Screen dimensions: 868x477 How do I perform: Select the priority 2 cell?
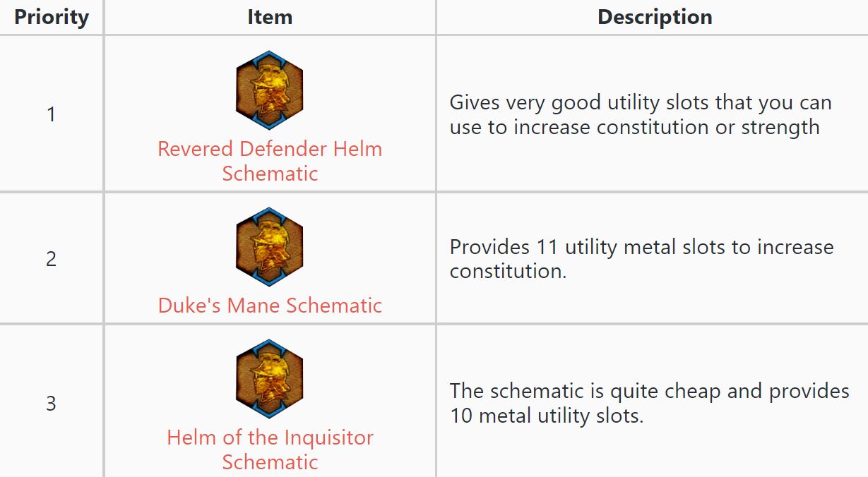click(51, 259)
